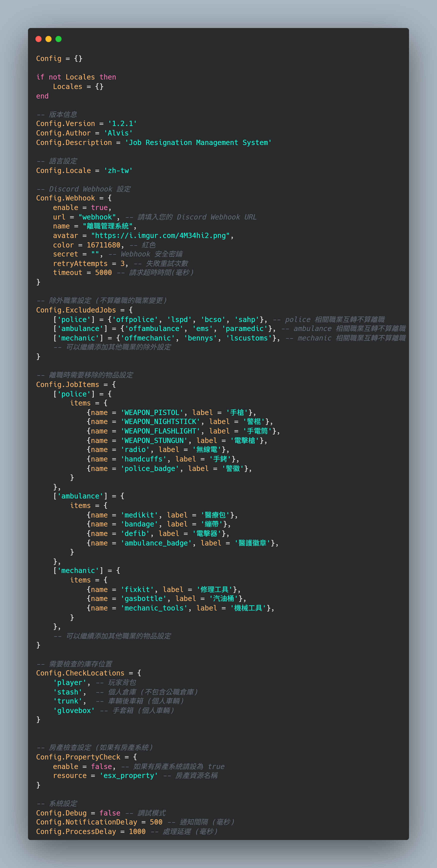Click the version string '1.2.1'
The width and height of the screenshot is (437, 868).
(122, 124)
